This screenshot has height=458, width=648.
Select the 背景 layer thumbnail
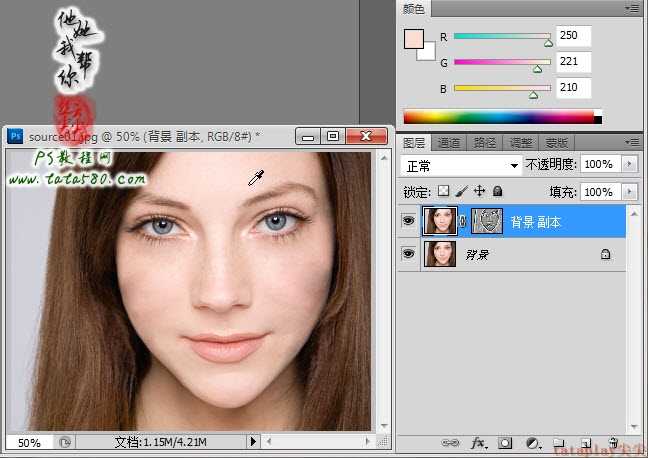tap(440, 253)
